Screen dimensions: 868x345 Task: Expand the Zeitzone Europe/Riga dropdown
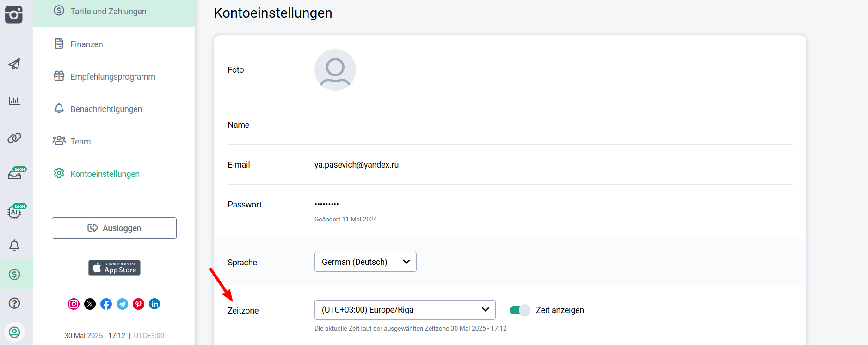405,310
